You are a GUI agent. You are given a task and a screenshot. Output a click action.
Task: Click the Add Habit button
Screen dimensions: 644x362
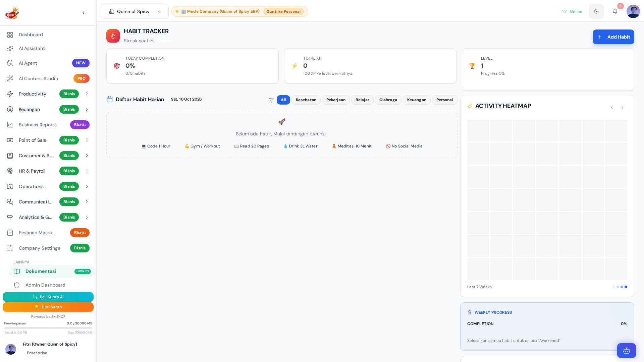[x=613, y=37]
